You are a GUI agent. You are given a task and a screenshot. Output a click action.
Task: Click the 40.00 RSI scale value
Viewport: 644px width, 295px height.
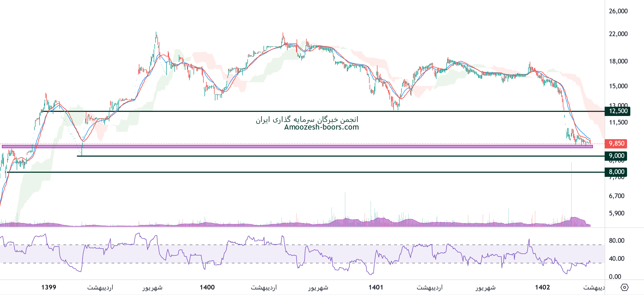point(617,258)
